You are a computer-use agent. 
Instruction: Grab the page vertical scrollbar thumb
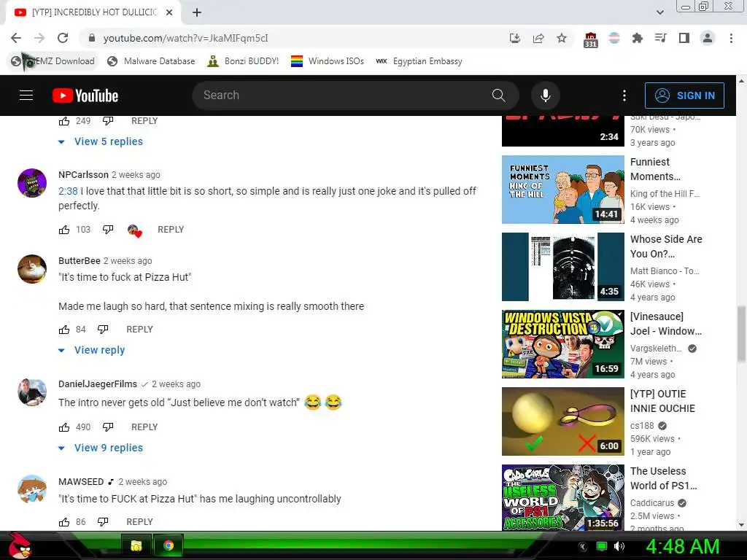(x=741, y=333)
